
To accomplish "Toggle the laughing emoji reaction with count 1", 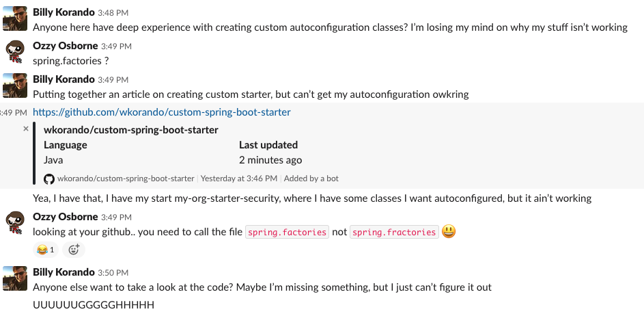I will click(x=45, y=250).
